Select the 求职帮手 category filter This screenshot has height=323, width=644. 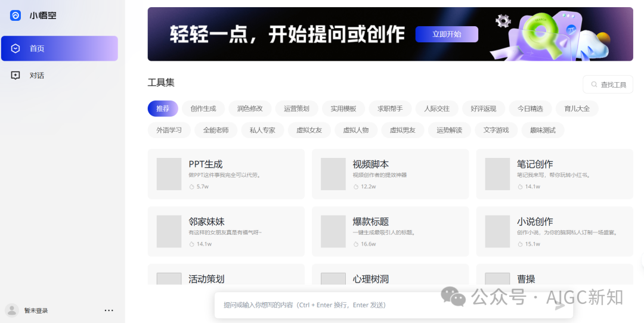point(390,108)
